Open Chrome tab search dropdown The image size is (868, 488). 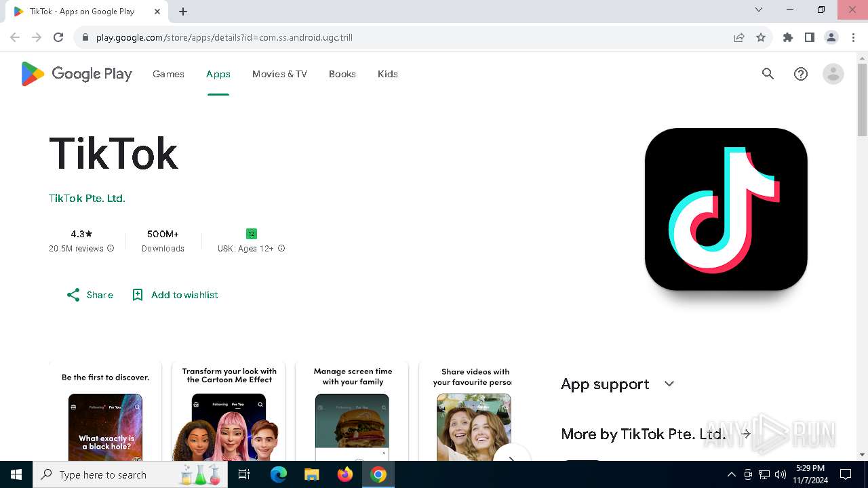point(759,9)
